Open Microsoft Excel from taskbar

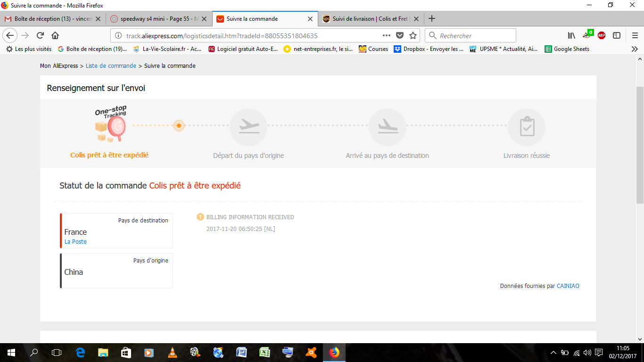point(264,352)
